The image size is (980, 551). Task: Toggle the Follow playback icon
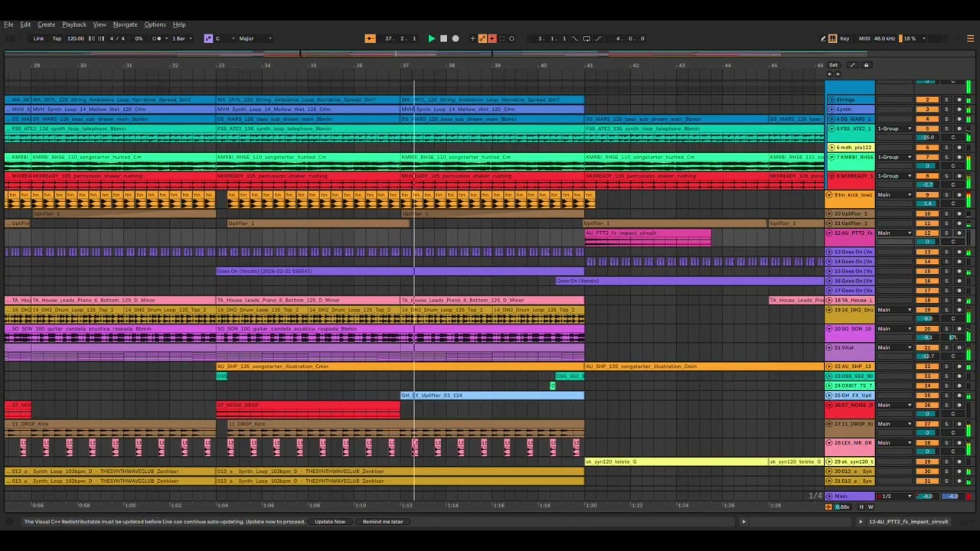tap(371, 38)
